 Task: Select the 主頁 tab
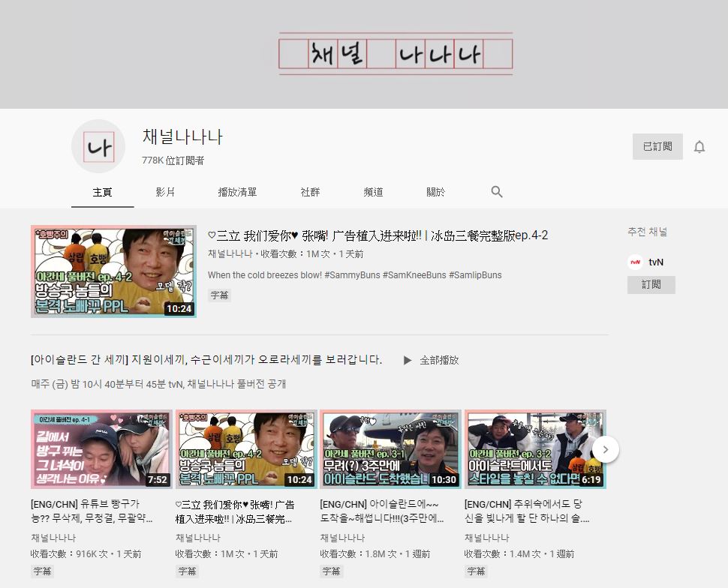click(x=102, y=192)
